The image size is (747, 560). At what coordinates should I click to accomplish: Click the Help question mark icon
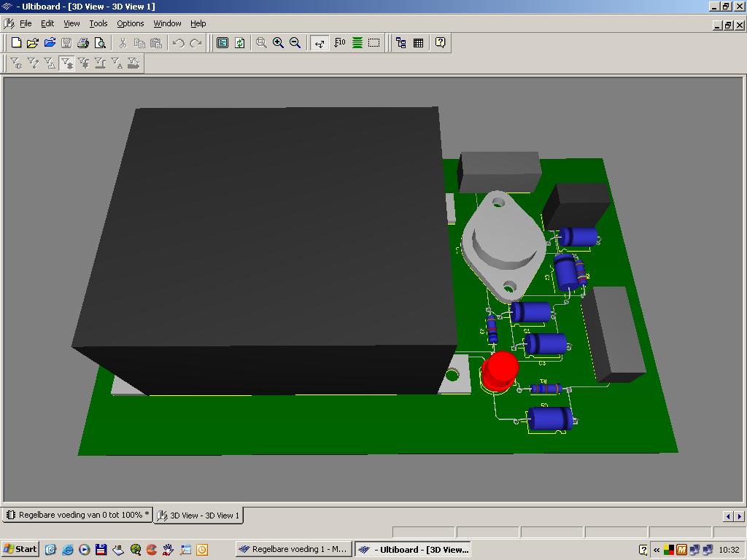[440, 43]
